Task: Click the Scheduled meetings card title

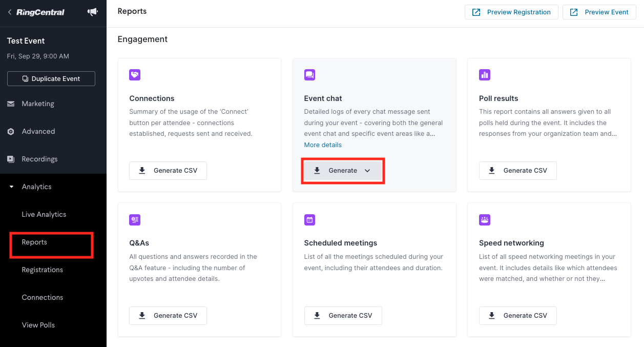Action: (x=341, y=243)
